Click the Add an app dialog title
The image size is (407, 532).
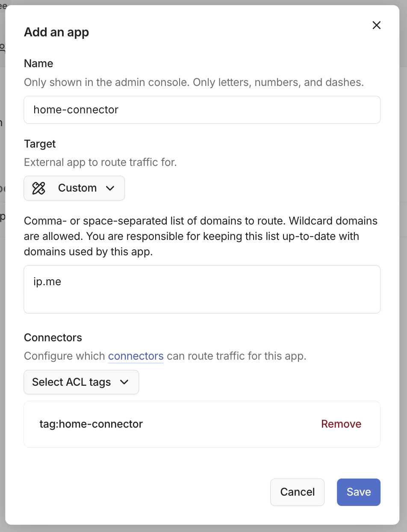pos(56,32)
